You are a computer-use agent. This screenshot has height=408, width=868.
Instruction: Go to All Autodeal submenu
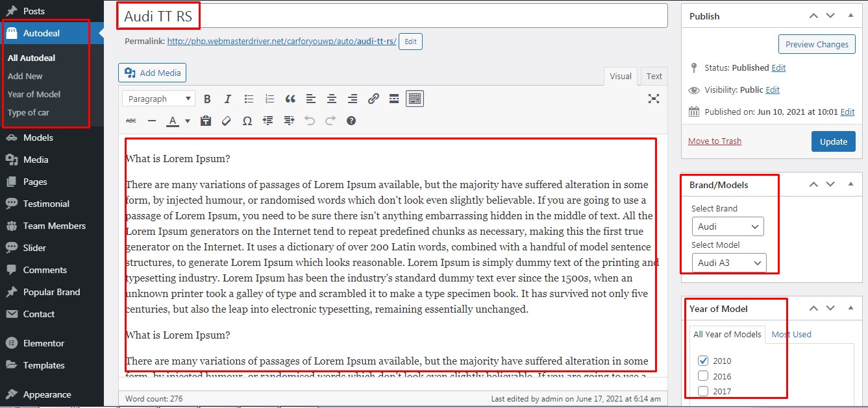coord(32,58)
